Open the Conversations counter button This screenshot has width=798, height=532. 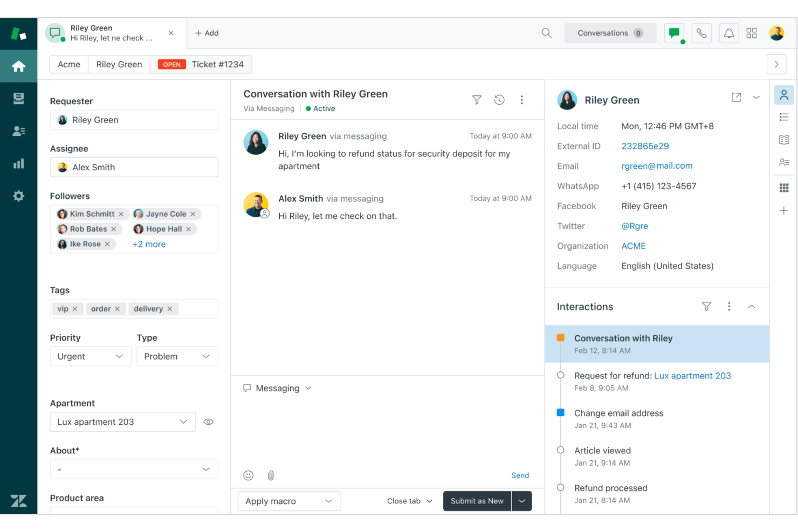[x=610, y=33]
